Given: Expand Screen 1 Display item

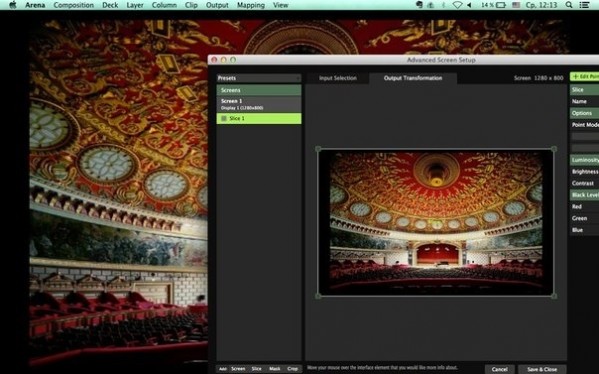Looking at the screenshot, I should point(259,104).
